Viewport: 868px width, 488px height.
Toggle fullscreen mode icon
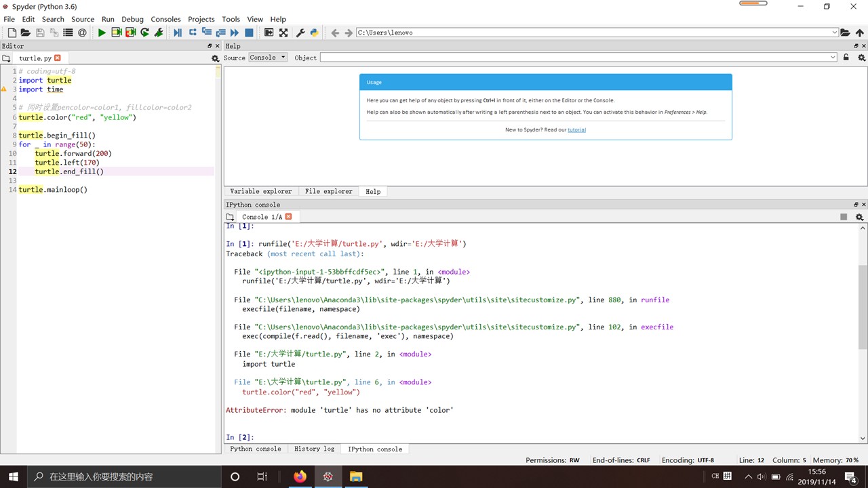tap(283, 33)
